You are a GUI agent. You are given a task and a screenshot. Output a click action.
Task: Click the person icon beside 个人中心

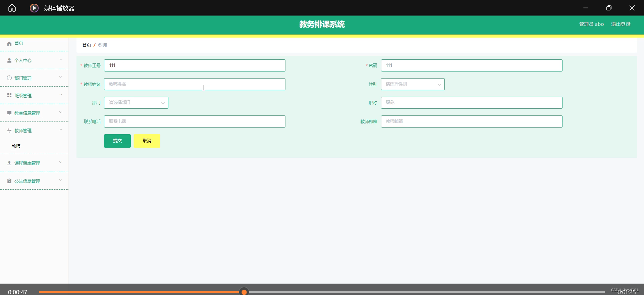click(9, 60)
